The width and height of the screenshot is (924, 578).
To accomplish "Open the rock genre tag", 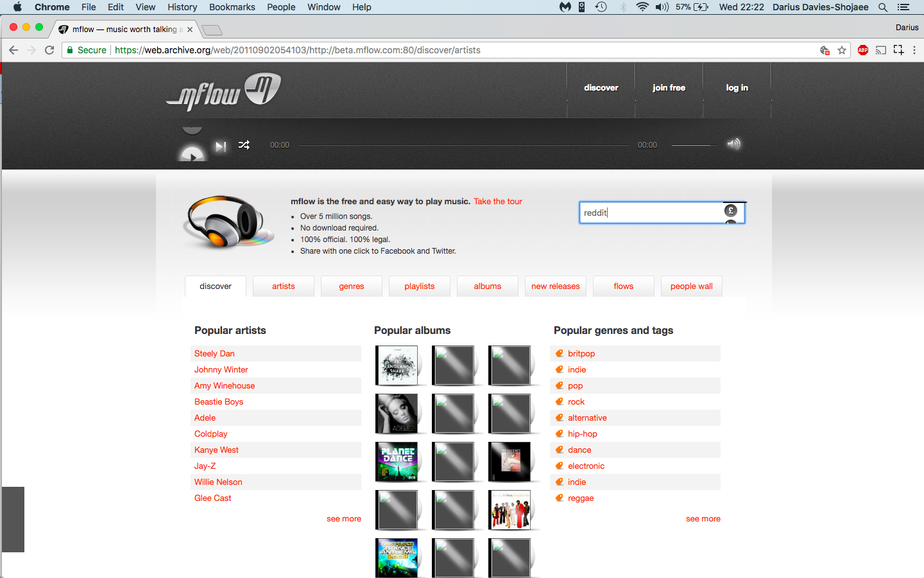I will pos(576,402).
